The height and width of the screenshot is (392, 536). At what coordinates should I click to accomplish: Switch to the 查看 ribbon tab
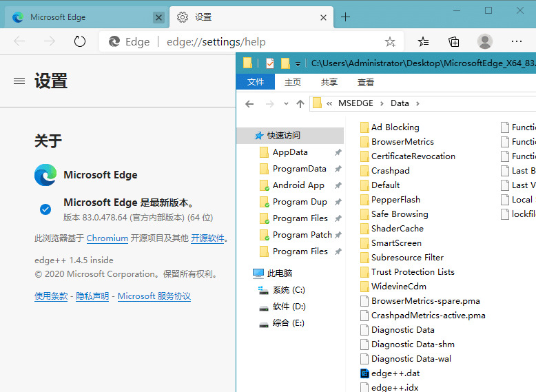click(366, 82)
